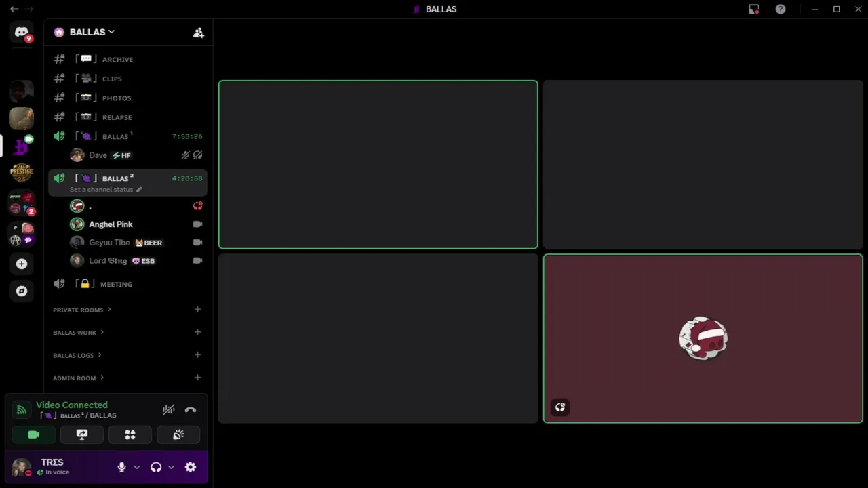Open the inbox icon in title bar
Viewport: 868px width, 488px height.
point(754,9)
